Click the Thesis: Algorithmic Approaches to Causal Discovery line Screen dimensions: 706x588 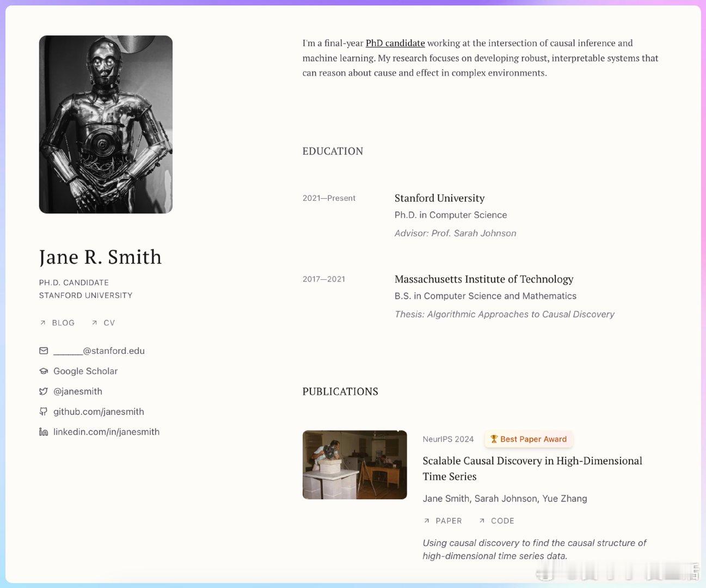[x=505, y=314]
